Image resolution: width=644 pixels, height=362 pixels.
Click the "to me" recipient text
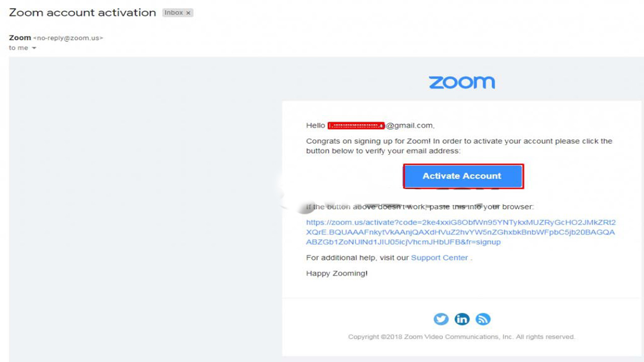(19, 48)
